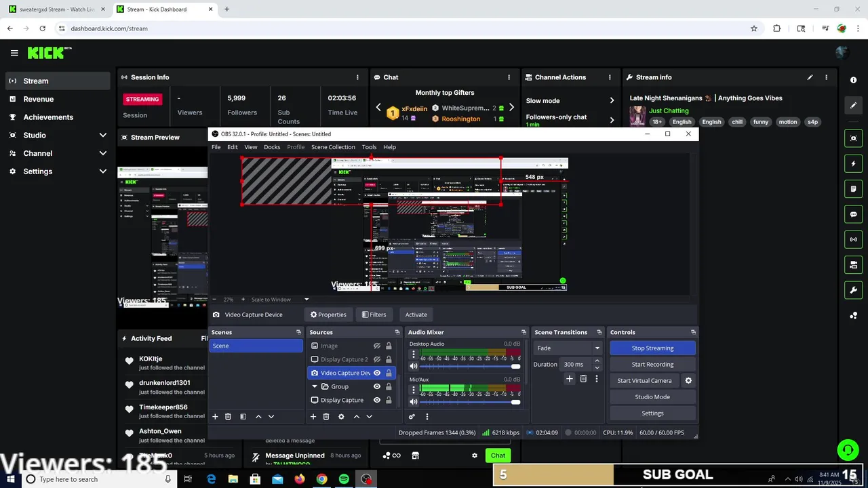Edit Stream info pencil icon
The height and width of the screenshot is (488, 868).
click(x=810, y=77)
